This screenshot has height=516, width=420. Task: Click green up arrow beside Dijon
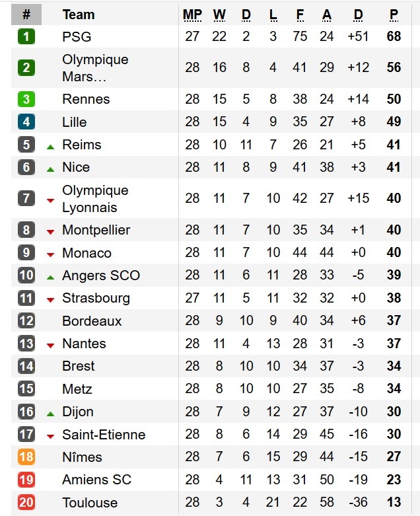(x=50, y=413)
